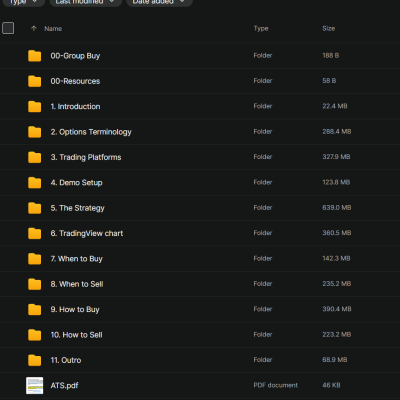This screenshot has height=400, width=400.
Task: Click the '360.5 MB' size value
Action: [337, 233]
